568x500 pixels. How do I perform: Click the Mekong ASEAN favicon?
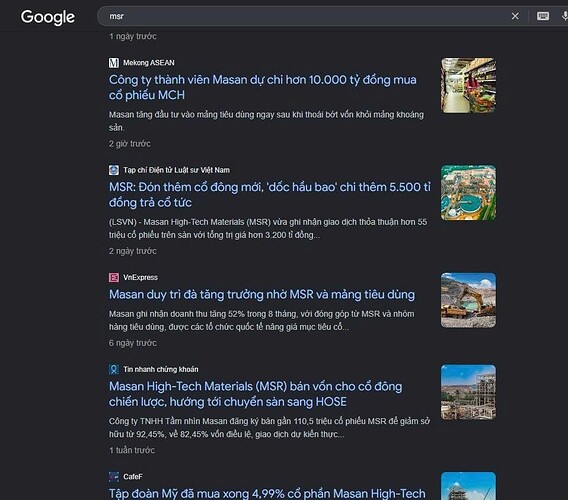pos(114,63)
